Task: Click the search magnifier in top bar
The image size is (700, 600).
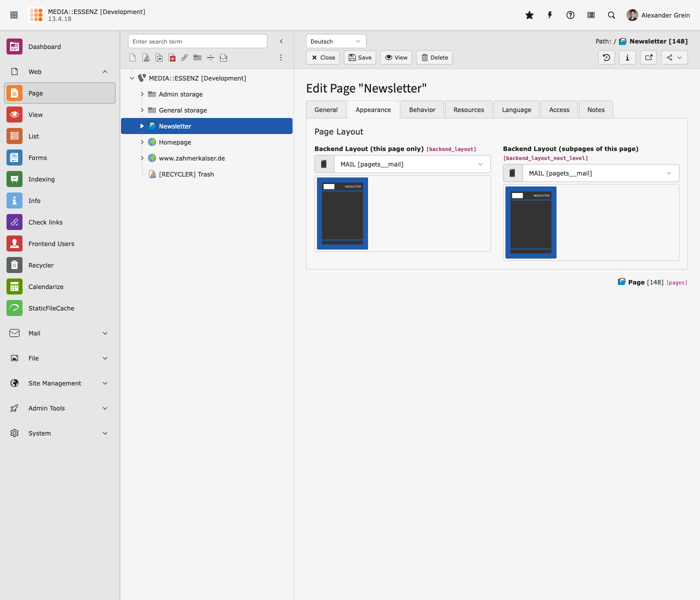Action: pos(611,15)
